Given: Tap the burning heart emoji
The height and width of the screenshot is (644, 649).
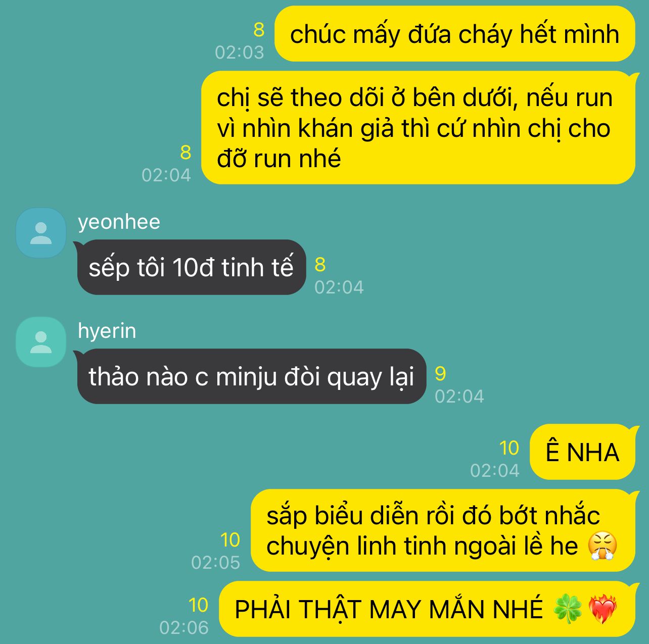Looking at the screenshot, I should click(x=602, y=609).
